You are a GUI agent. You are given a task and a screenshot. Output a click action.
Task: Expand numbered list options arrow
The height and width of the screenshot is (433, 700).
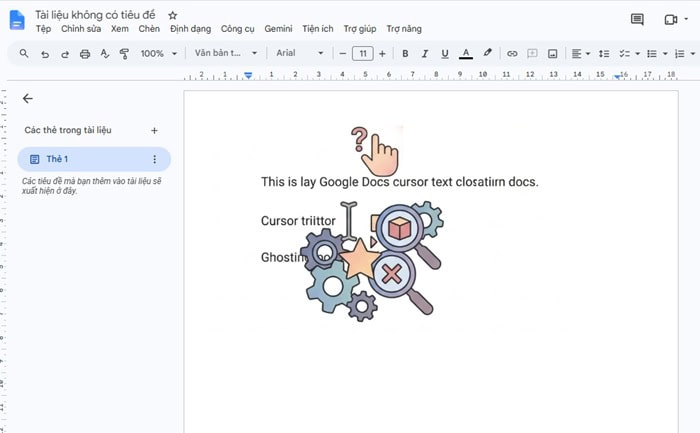(693, 54)
